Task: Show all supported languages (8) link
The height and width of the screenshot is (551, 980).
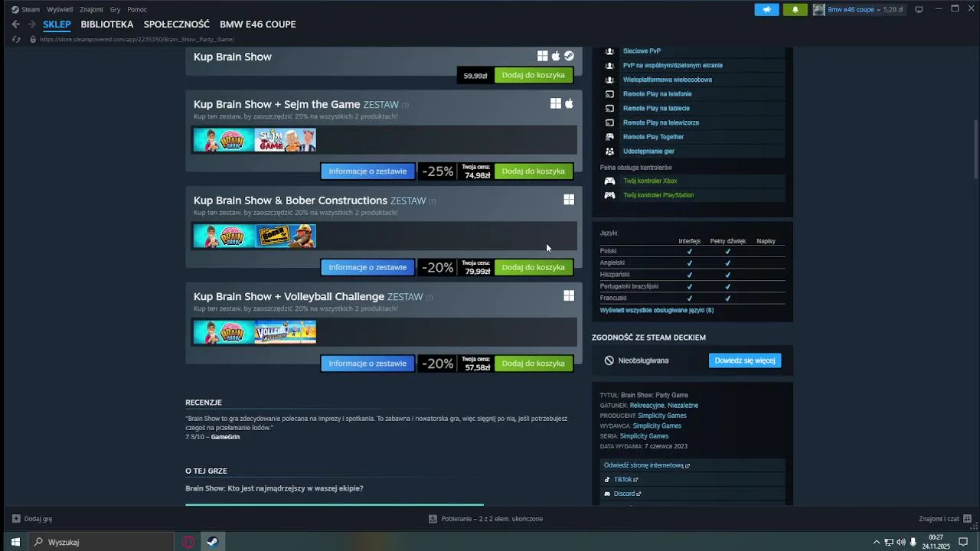Action: tap(657, 310)
